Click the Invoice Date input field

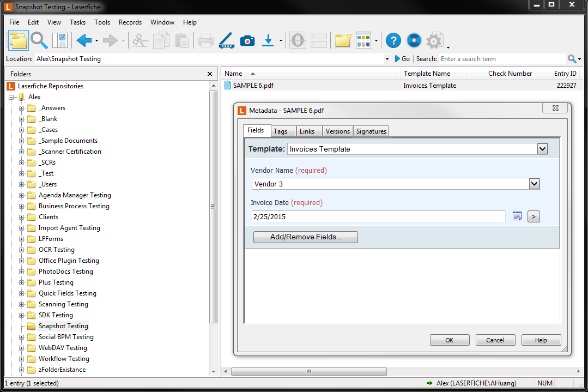378,216
